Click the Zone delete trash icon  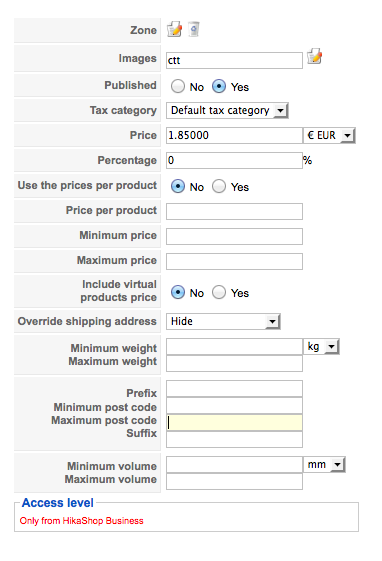(x=194, y=29)
